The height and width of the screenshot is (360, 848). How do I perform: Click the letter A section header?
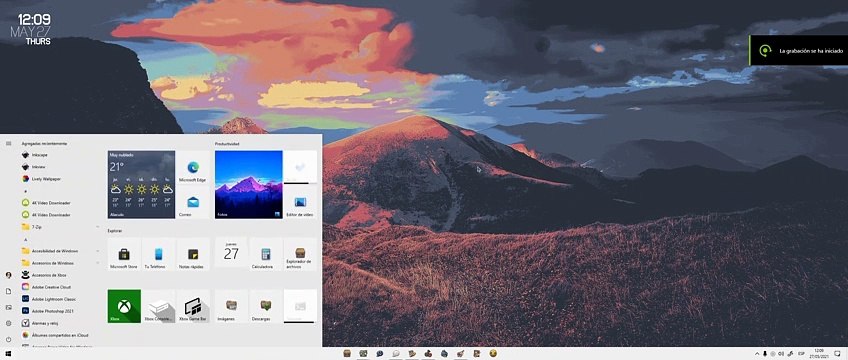coord(25,239)
